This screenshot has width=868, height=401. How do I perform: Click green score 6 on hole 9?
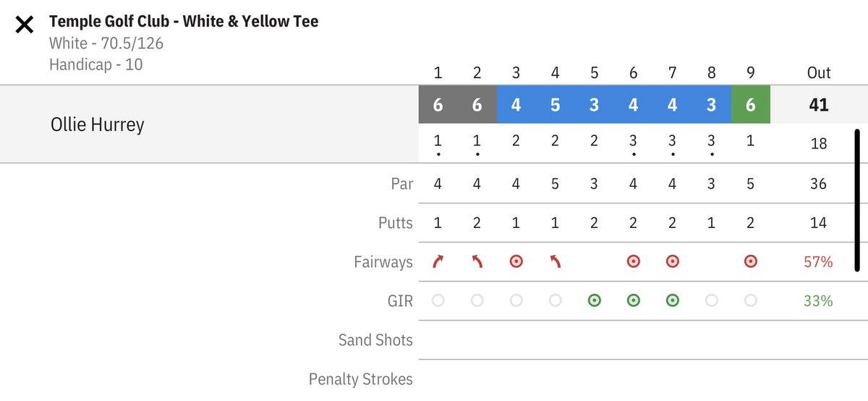tap(750, 105)
